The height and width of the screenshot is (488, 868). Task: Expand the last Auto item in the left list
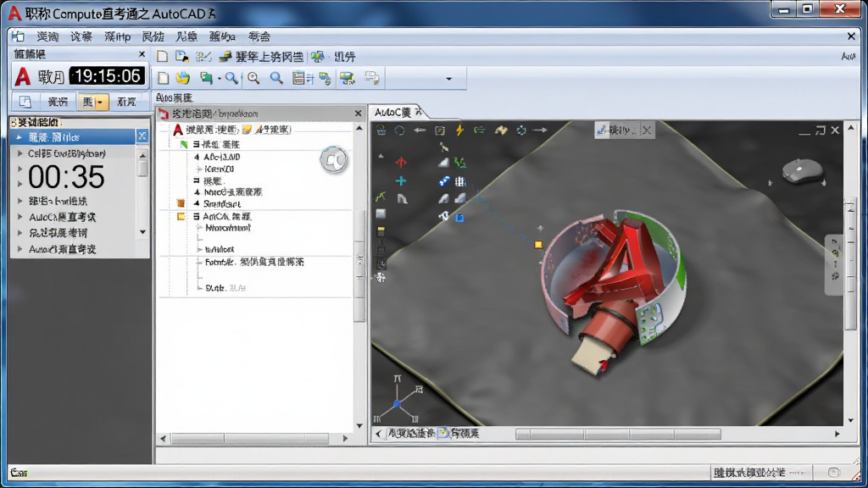point(20,249)
